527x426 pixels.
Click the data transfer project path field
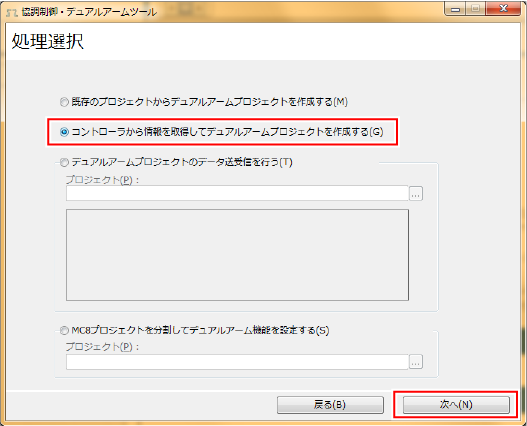coord(237,193)
